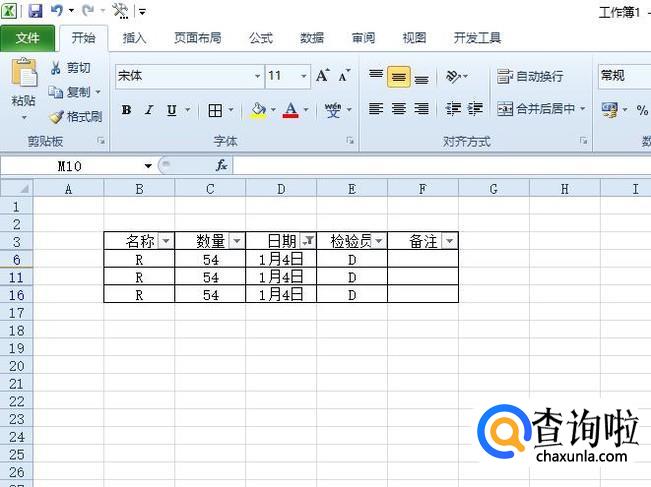Select column D header
651x487 pixels.
pos(281,189)
